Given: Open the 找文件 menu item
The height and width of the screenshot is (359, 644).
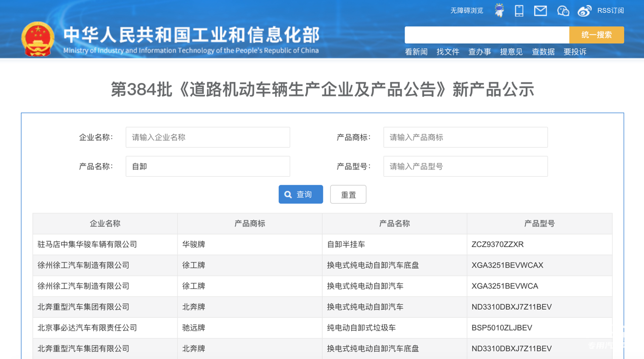Looking at the screenshot, I should (448, 52).
